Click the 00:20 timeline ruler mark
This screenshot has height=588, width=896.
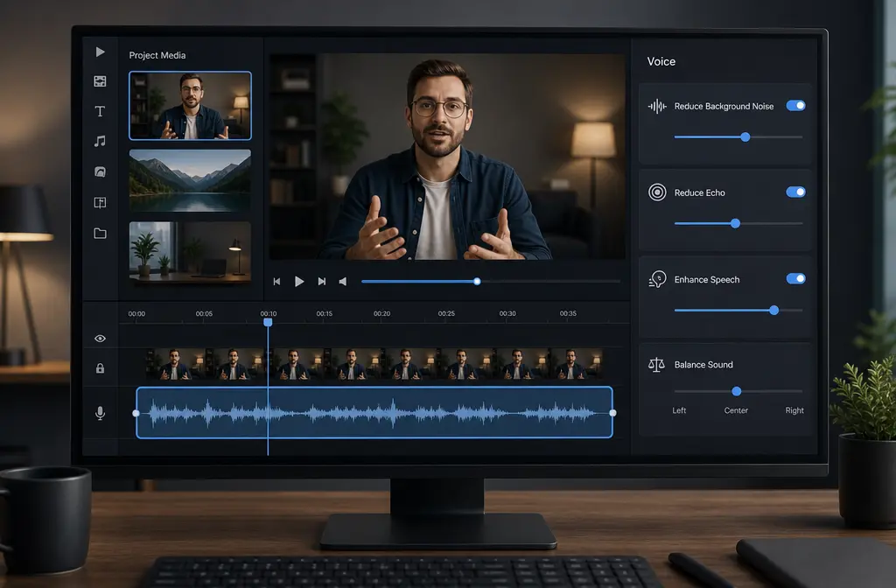pos(381,314)
